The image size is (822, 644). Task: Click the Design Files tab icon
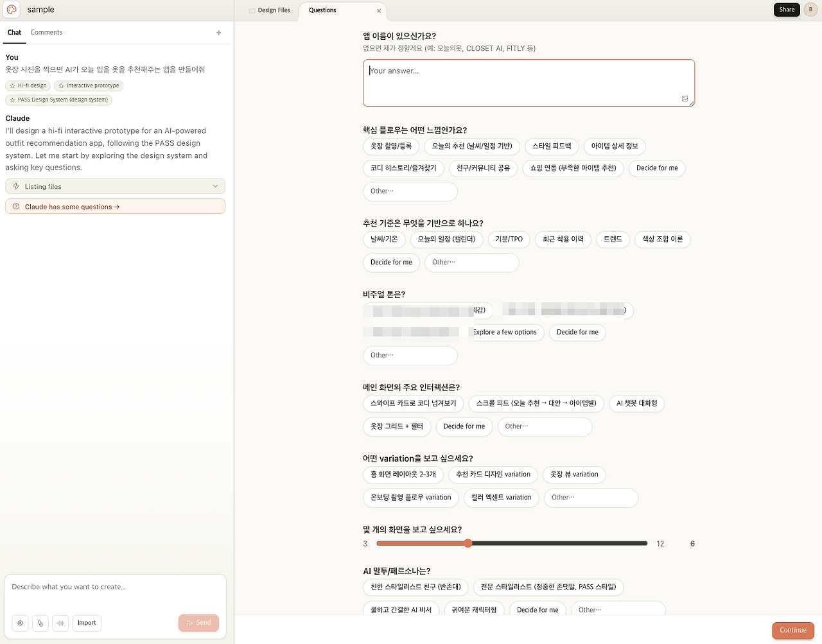pyautogui.click(x=252, y=10)
